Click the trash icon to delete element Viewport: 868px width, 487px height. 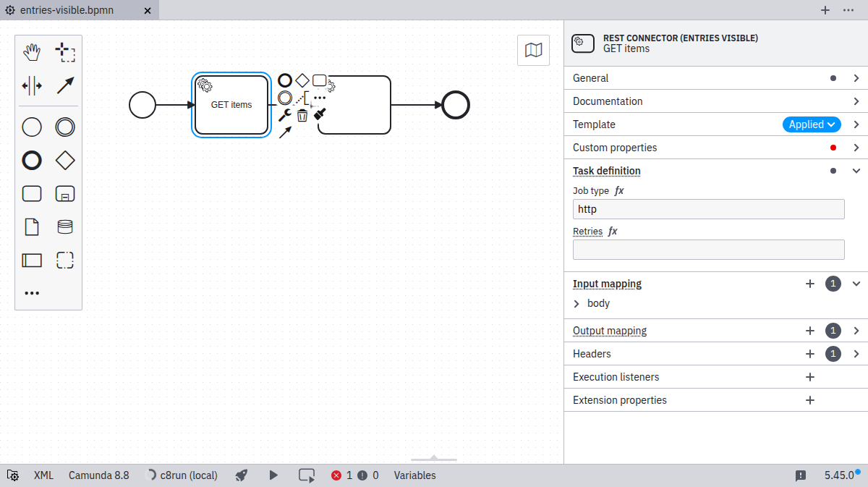click(x=302, y=115)
